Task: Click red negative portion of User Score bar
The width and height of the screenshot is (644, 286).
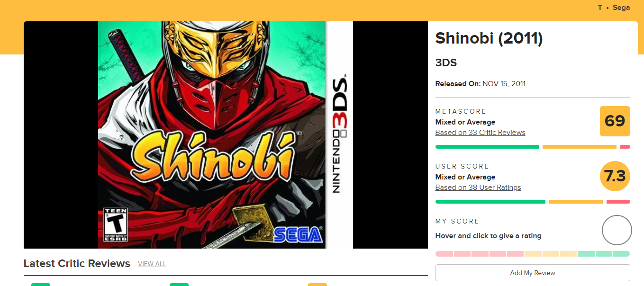Action: [x=618, y=202]
